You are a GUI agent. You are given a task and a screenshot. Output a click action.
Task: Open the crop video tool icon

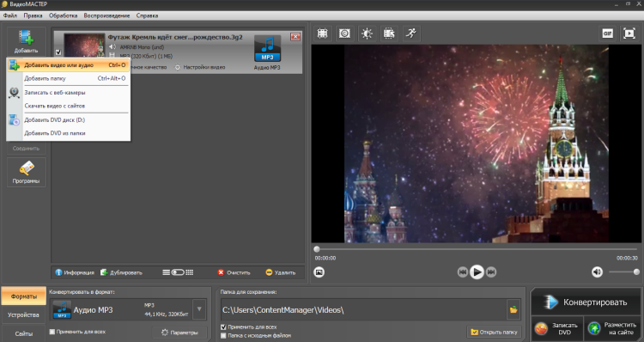(322, 34)
